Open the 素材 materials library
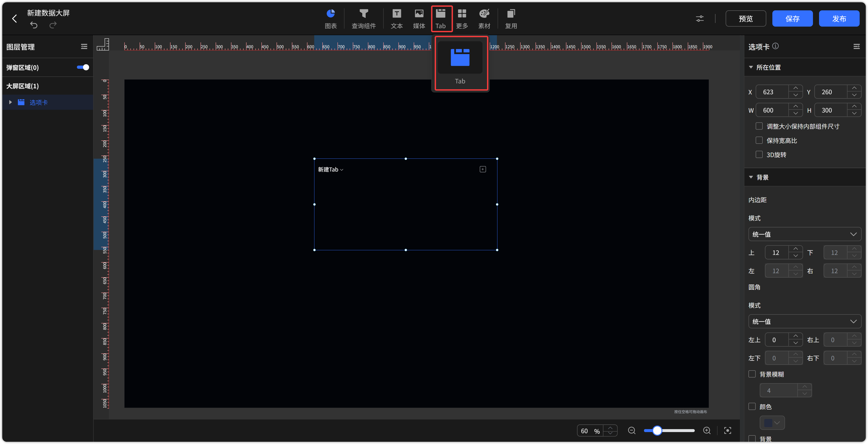The height and width of the screenshot is (444, 868). (x=484, y=19)
